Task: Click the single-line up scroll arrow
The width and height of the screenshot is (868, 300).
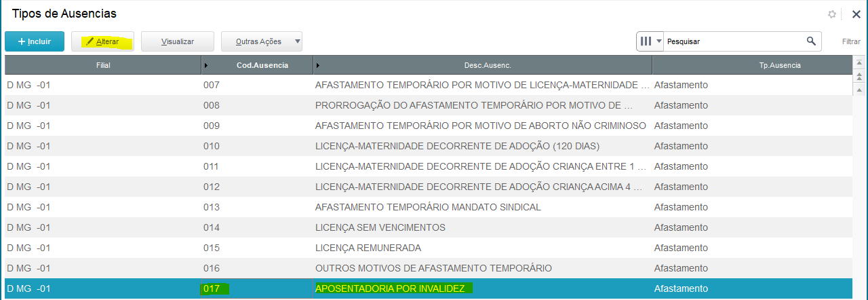Action: pyautogui.click(x=859, y=89)
